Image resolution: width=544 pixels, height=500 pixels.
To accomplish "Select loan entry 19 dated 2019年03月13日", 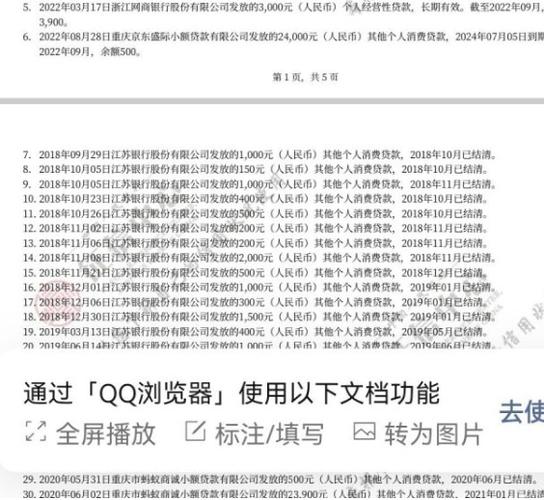I will coord(255,332).
